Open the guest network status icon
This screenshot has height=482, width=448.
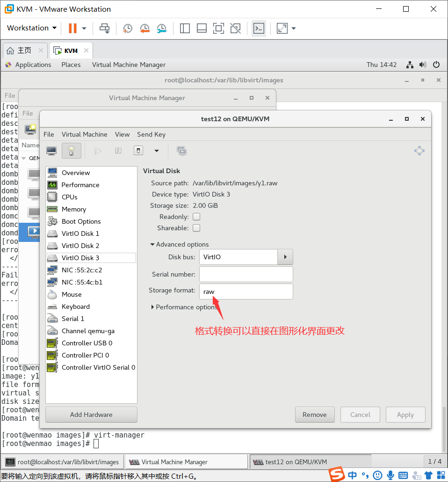[410, 65]
